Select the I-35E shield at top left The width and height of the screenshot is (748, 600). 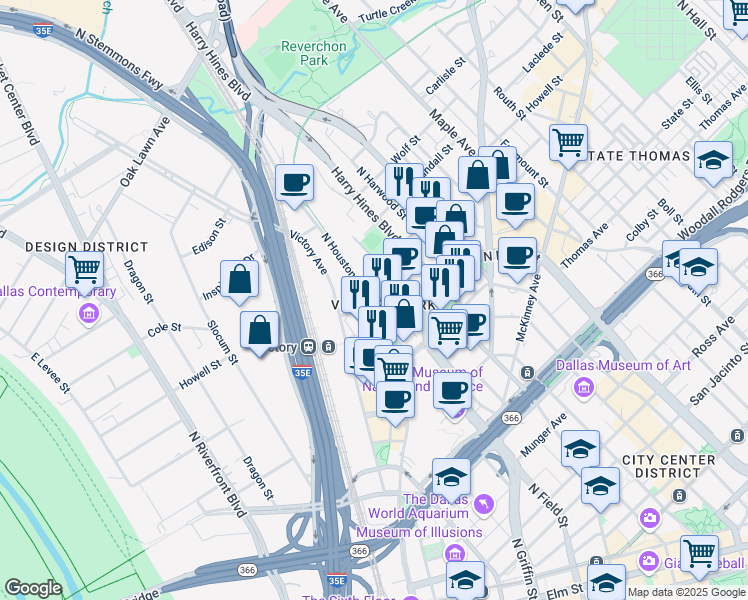tap(43, 30)
